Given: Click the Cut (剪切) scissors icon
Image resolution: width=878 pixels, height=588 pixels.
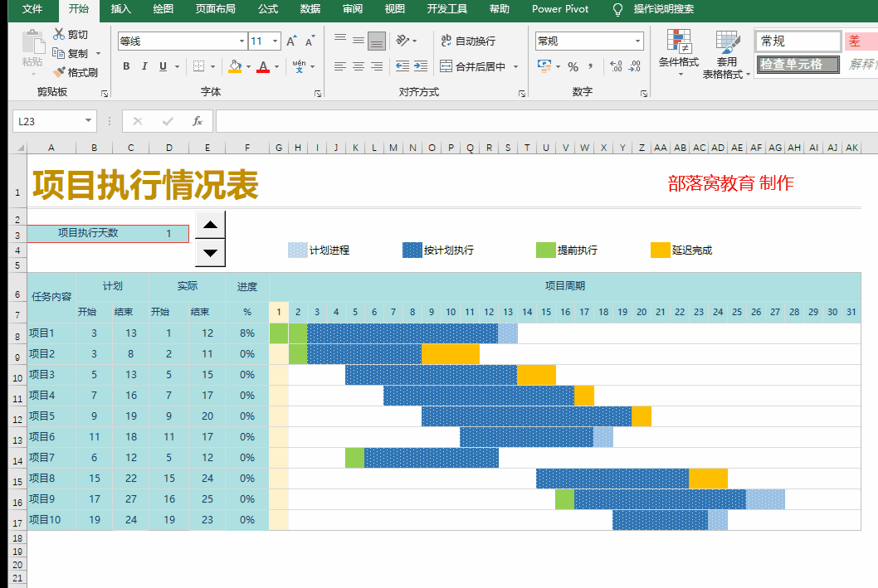Looking at the screenshot, I should coord(59,34).
